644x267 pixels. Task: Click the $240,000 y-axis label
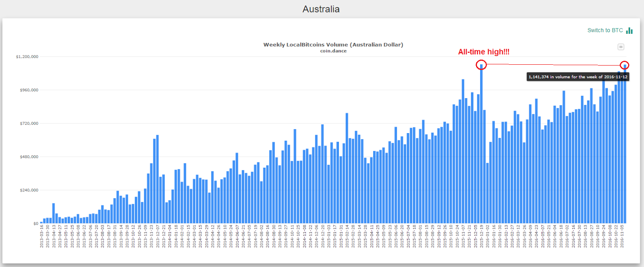[29, 190]
